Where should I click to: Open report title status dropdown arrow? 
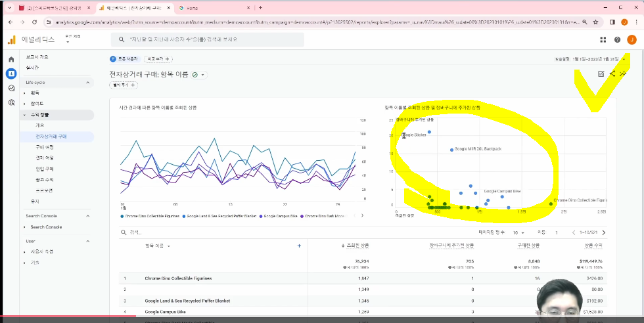(202, 75)
